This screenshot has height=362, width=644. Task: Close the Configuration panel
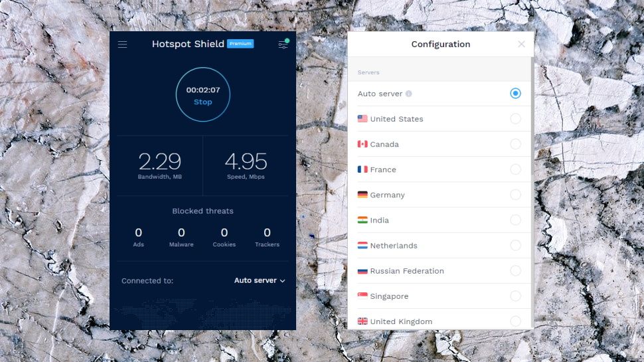tap(521, 44)
